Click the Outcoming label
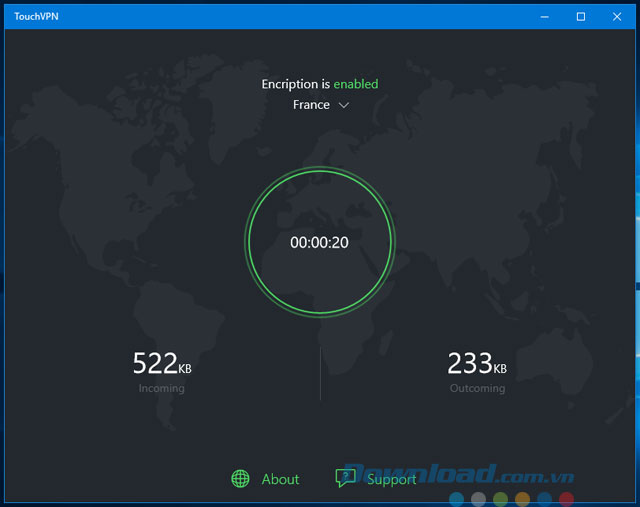The width and height of the screenshot is (640, 507). [x=478, y=388]
